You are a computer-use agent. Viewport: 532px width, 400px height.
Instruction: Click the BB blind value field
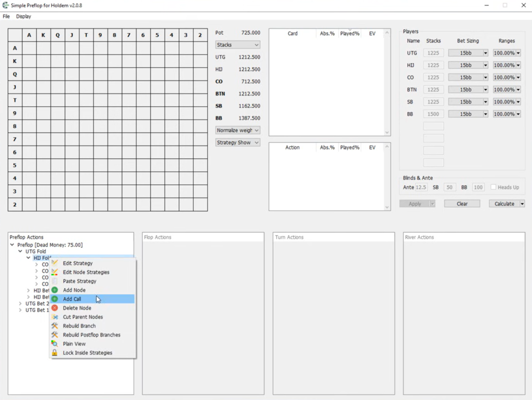[478, 188]
